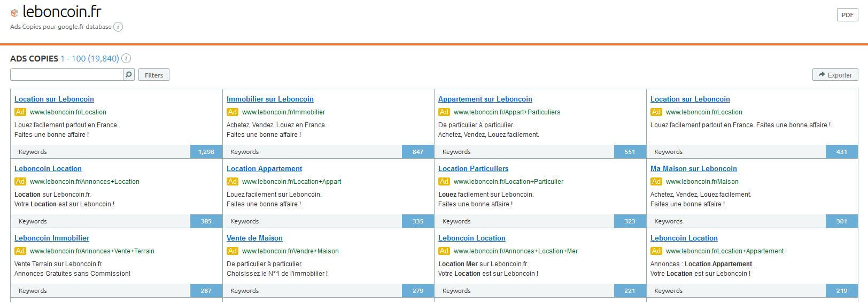Open the Location Particuliers ad title
Image resolution: width=868 pixels, height=302 pixels.
tap(473, 168)
